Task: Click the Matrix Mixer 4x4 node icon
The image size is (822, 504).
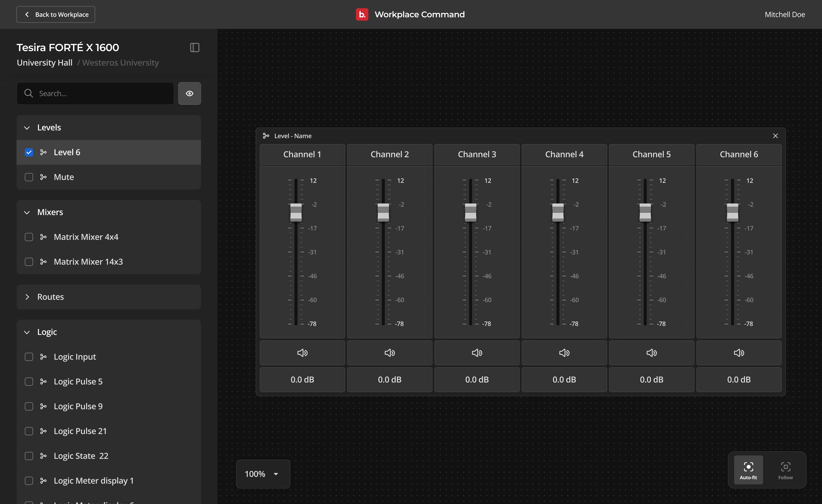Action: coord(43,237)
